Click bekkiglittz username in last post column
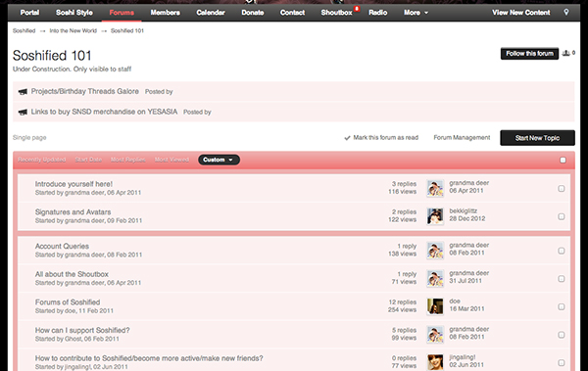 coord(464,211)
